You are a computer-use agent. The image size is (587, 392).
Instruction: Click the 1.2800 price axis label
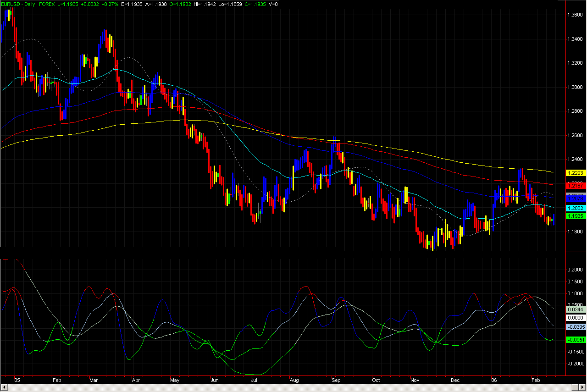(575, 111)
